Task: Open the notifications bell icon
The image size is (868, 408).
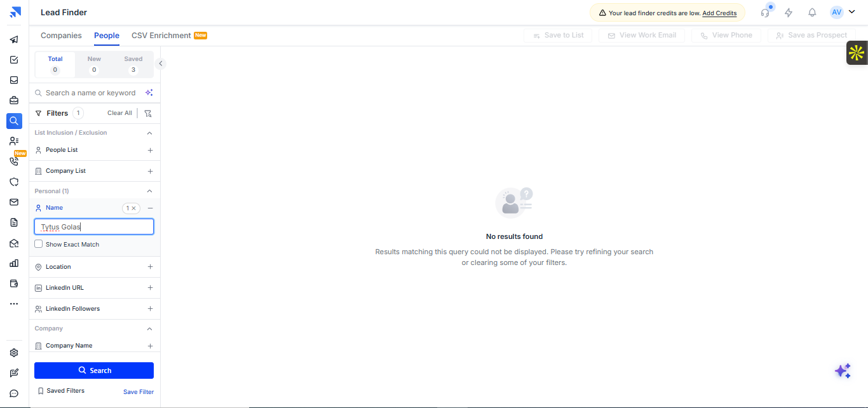Action: (x=812, y=12)
